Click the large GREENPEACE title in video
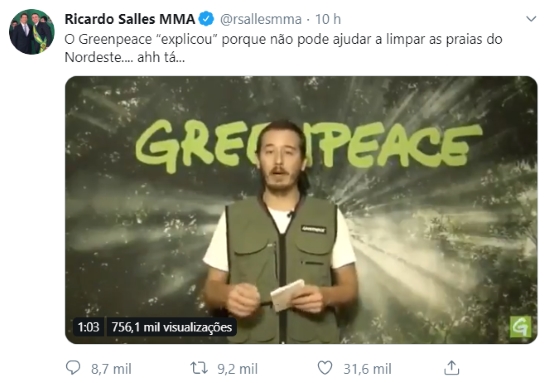550x383 pixels. (x=309, y=146)
